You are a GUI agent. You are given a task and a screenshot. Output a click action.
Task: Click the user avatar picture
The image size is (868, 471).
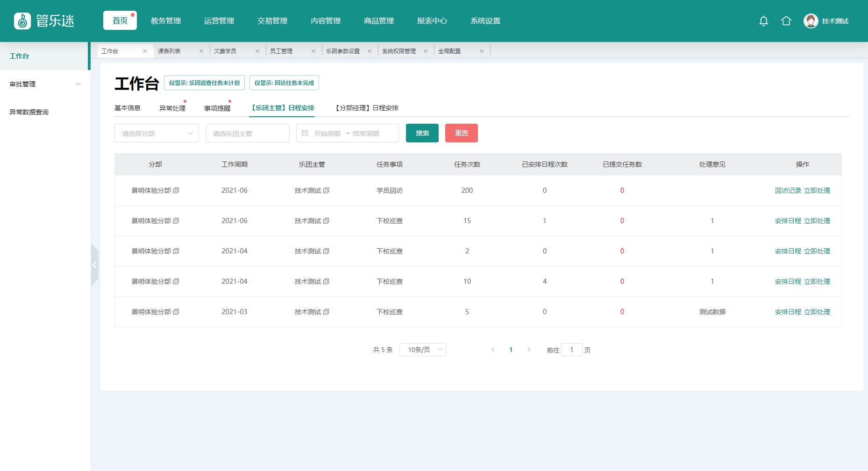pos(811,21)
